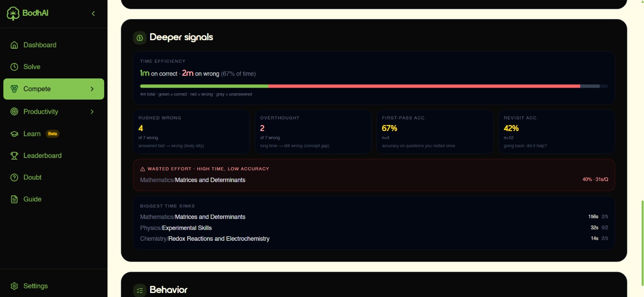
Task: Click the Wasted Effort warning triangle icon
Action: 142,169
